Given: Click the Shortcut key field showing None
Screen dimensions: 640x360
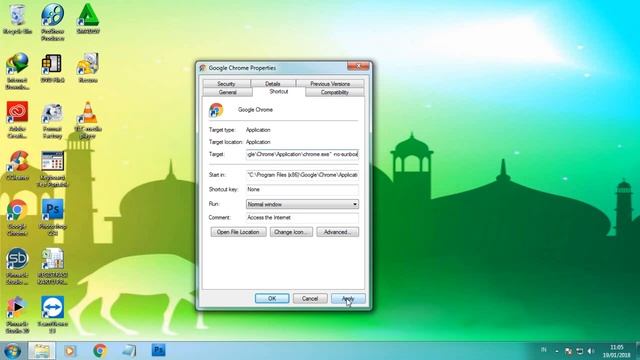Looking at the screenshot, I should coord(302,189).
